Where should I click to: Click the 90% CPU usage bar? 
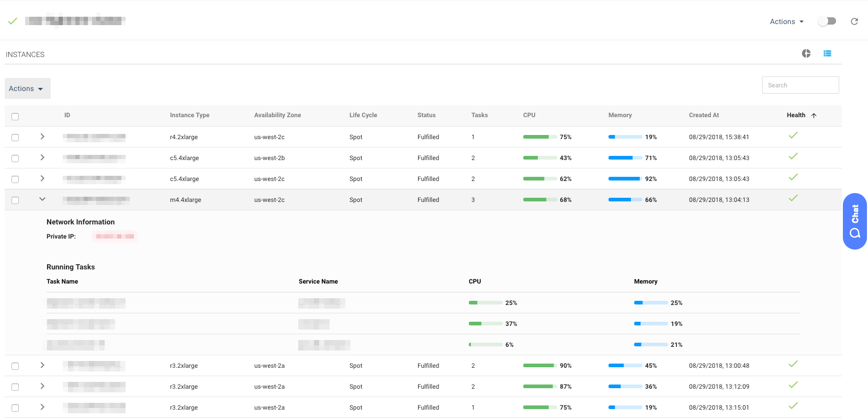click(539, 366)
